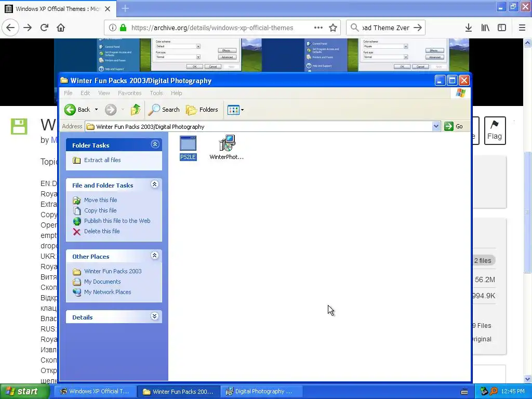
Task: Collapse the Other Places panel
Action: (x=155, y=256)
